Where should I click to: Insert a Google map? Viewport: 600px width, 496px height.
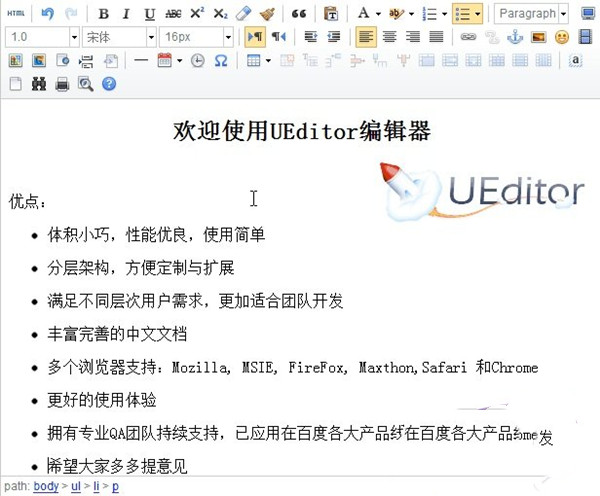[x=39, y=60]
